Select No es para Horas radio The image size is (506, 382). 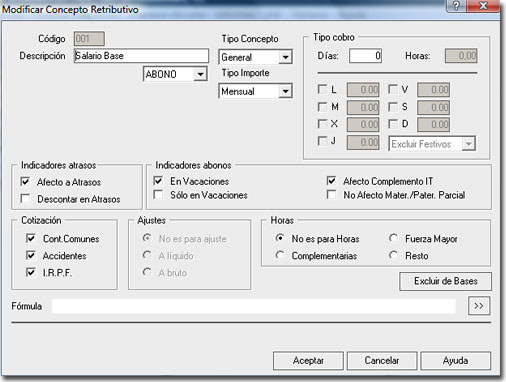click(x=280, y=238)
